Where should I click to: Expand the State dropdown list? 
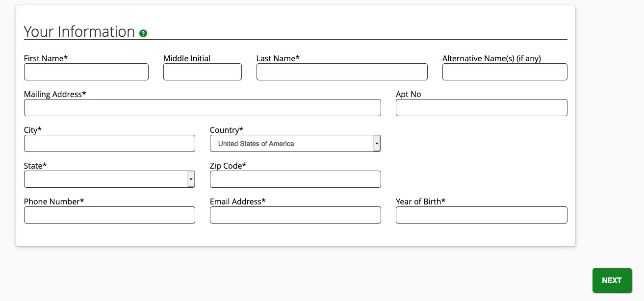[x=109, y=179]
